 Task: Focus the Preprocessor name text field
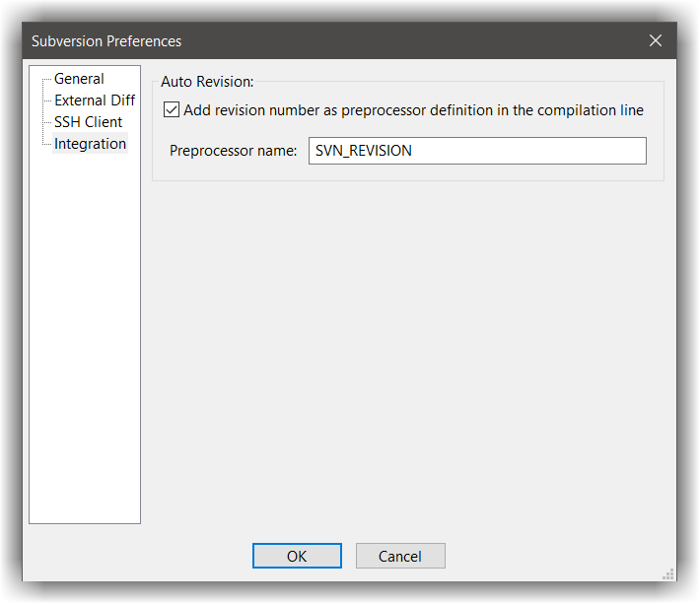pyautogui.click(x=477, y=151)
